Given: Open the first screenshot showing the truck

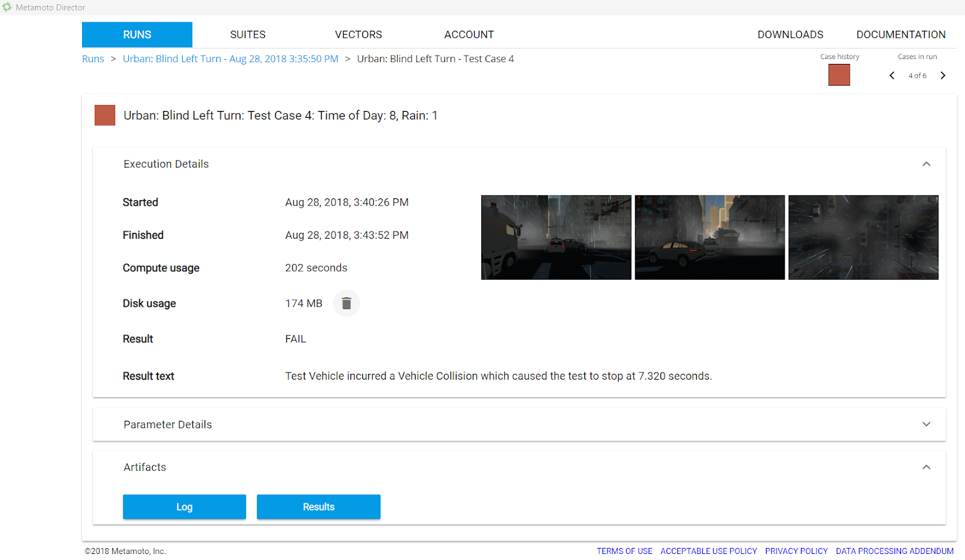Looking at the screenshot, I should [x=556, y=238].
